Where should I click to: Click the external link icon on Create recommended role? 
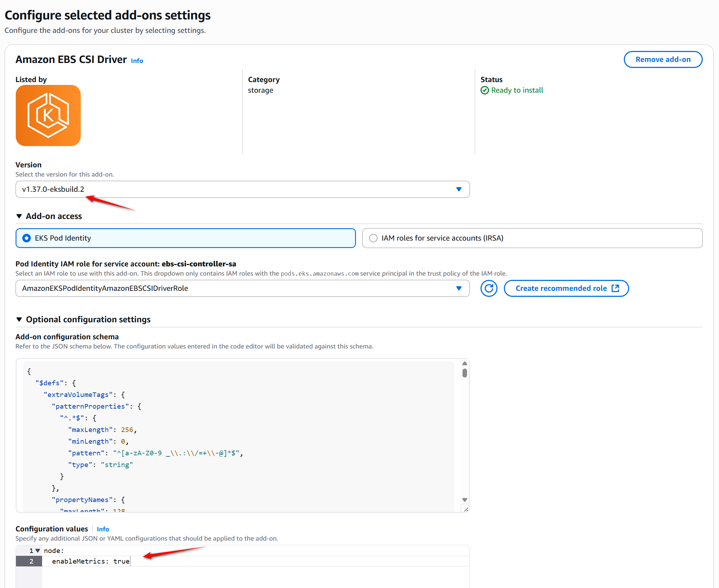615,288
